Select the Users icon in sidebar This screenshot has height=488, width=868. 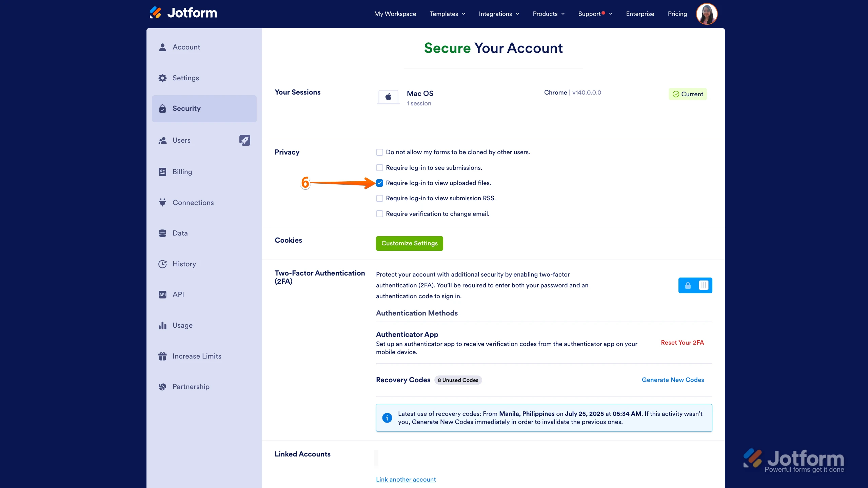163,140
